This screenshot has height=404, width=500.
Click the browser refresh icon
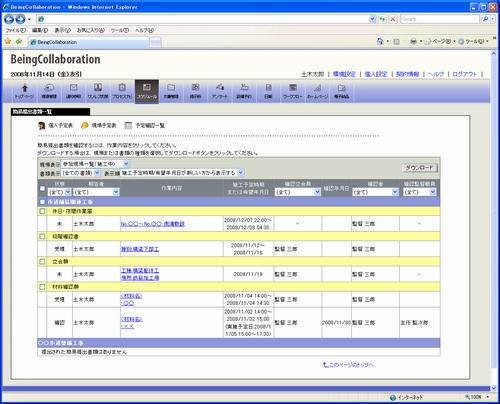tap(383, 19)
